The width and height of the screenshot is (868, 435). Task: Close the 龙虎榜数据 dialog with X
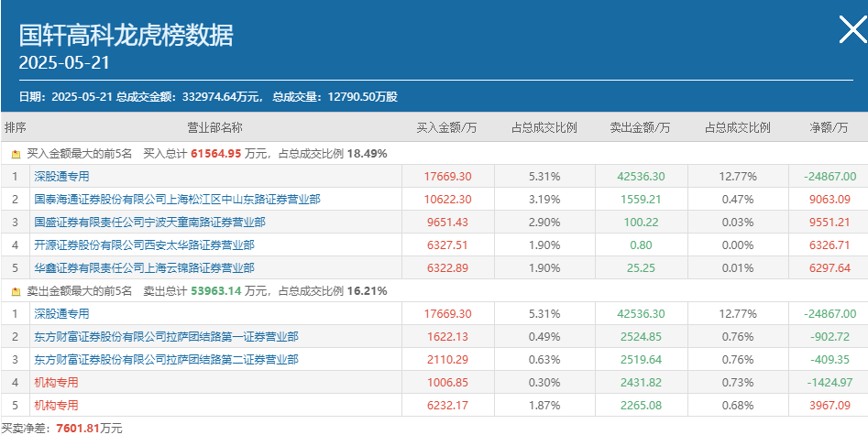(x=853, y=30)
